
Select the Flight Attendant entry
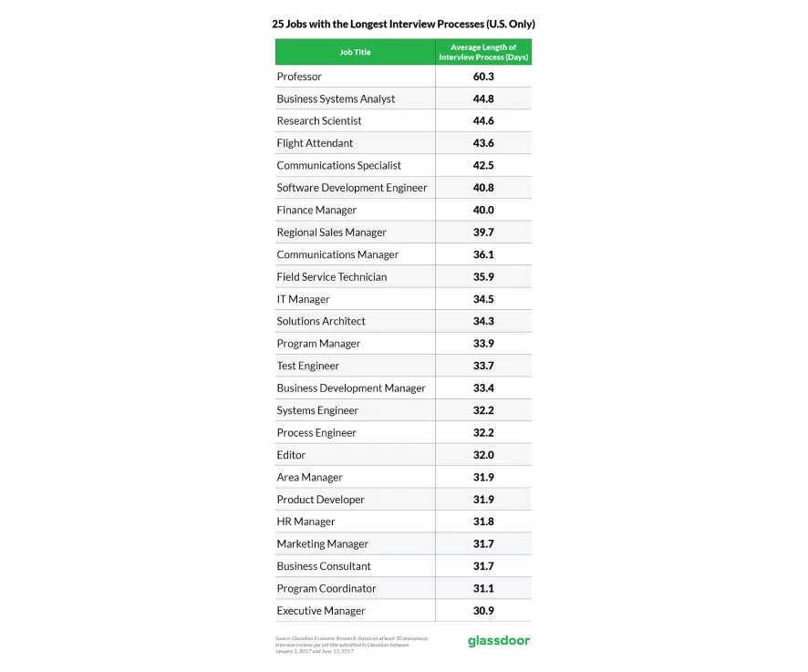coord(315,143)
